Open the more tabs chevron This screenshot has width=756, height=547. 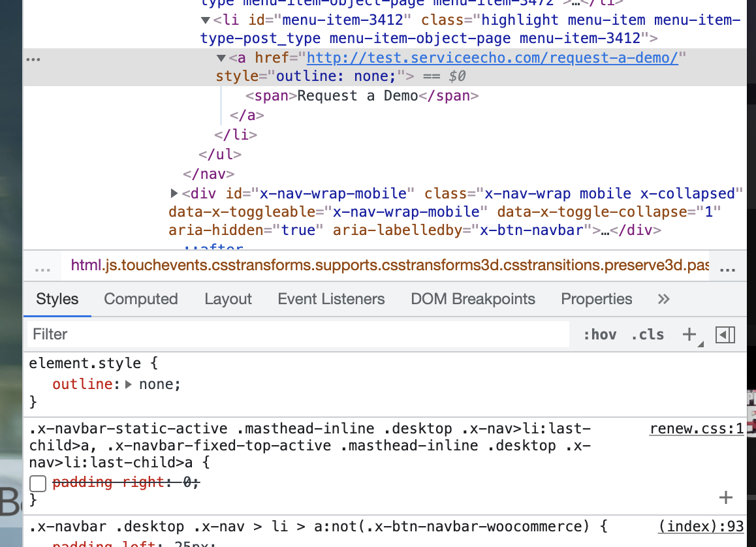[x=663, y=299]
